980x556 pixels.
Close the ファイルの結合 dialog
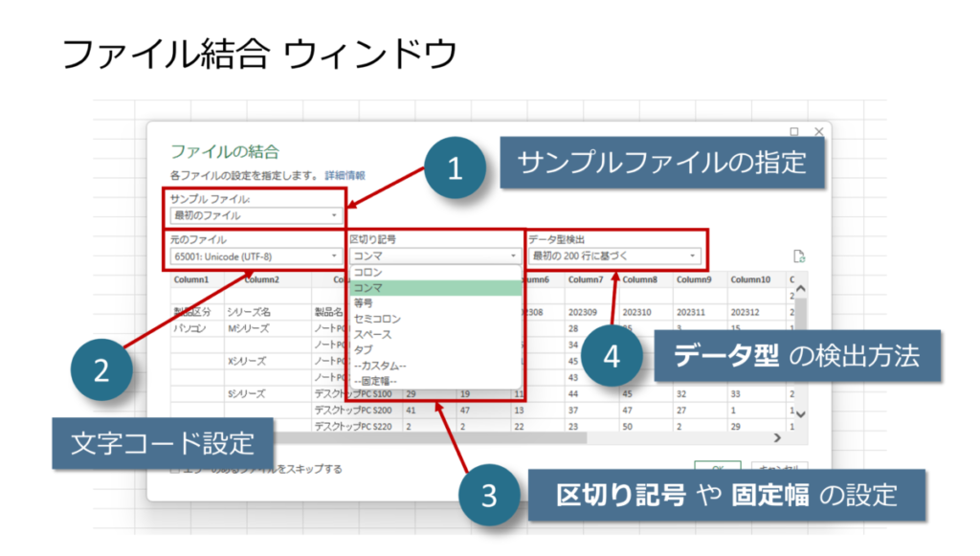coord(818,131)
